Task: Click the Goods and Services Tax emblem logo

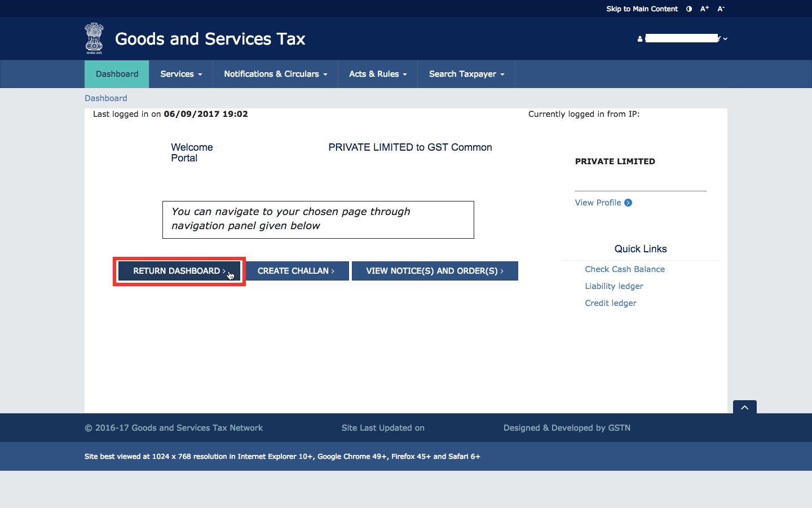Action: coord(94,38)
